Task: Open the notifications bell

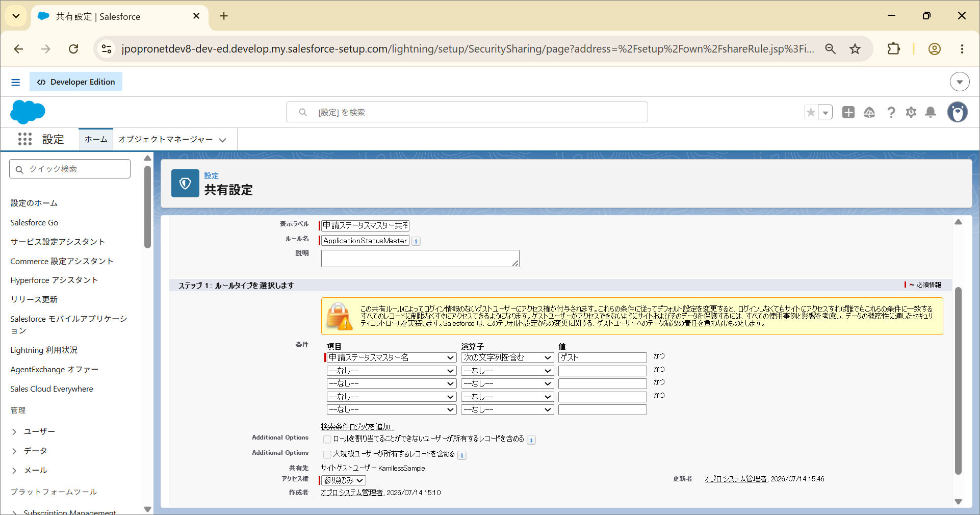Action: tap(931, 112)
